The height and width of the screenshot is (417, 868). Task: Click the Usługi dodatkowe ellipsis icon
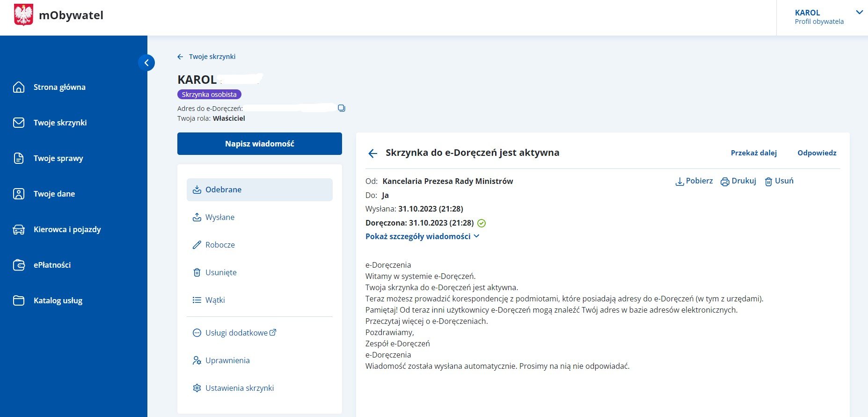click(197, 333)
